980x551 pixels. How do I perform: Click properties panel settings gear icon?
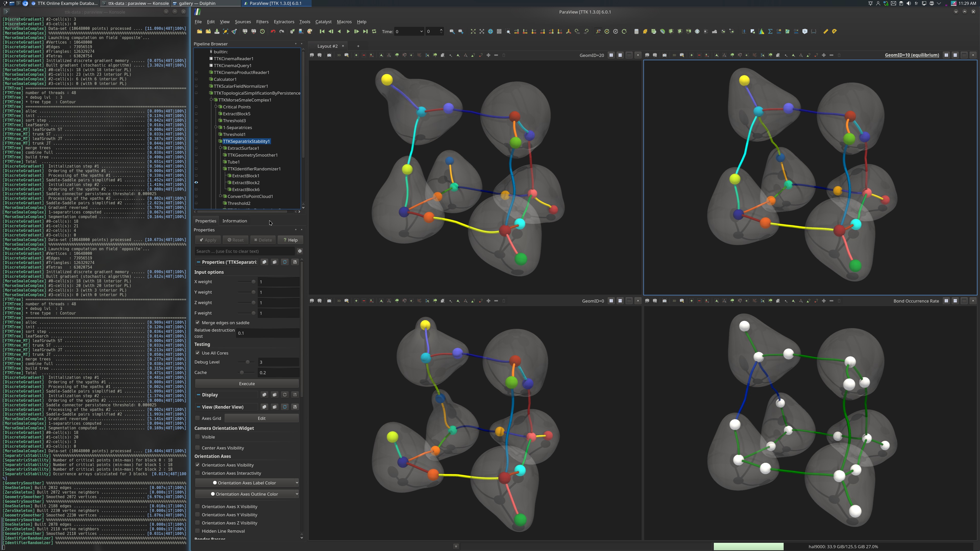(300, 251)
